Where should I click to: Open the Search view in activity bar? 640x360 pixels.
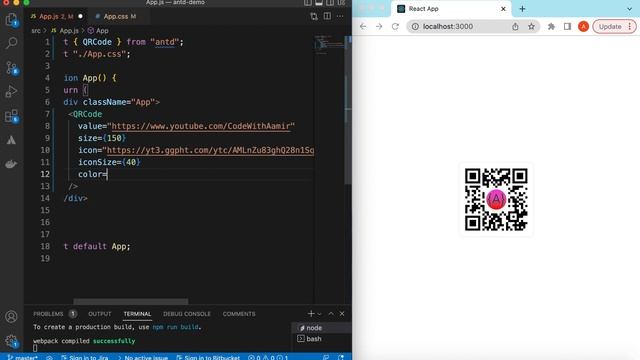click(11, 42)
